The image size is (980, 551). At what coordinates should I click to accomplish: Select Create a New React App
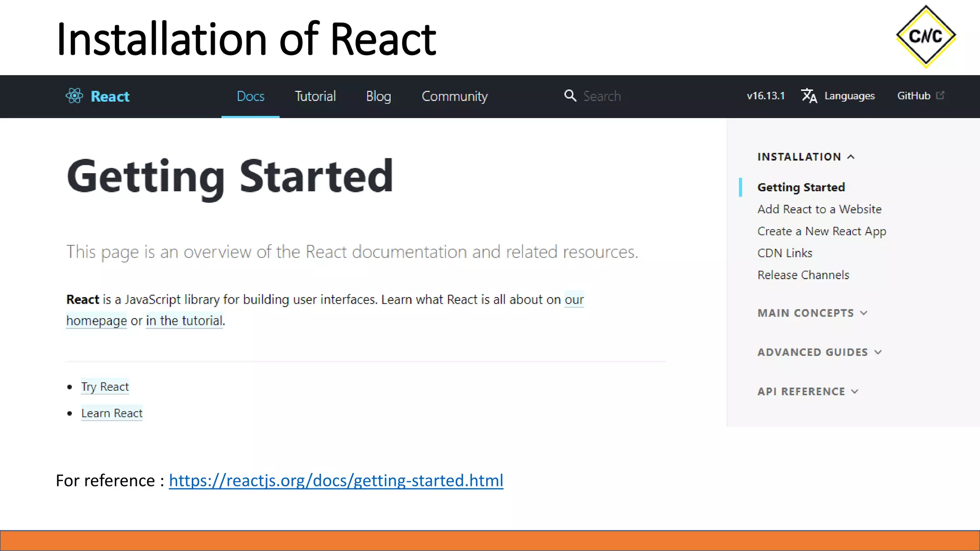[x=822, y=231]
